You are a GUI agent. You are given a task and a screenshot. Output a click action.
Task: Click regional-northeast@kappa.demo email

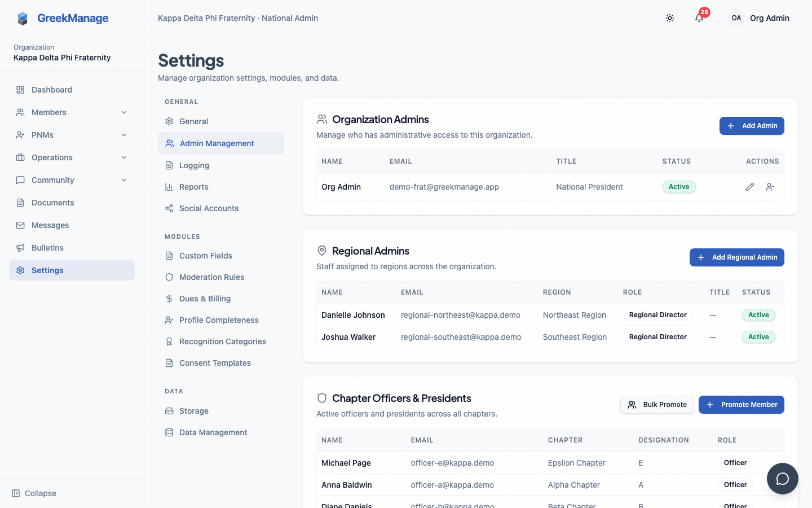pos(461,315)
